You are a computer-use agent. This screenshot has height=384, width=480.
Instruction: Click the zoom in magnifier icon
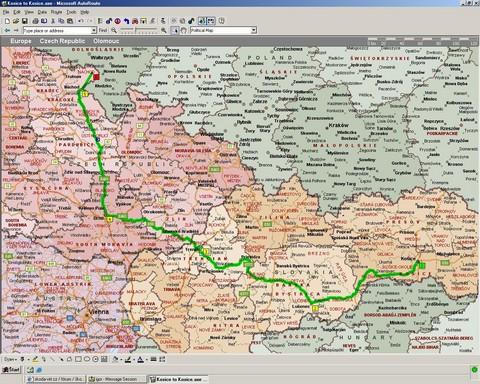tap(164, 30)
